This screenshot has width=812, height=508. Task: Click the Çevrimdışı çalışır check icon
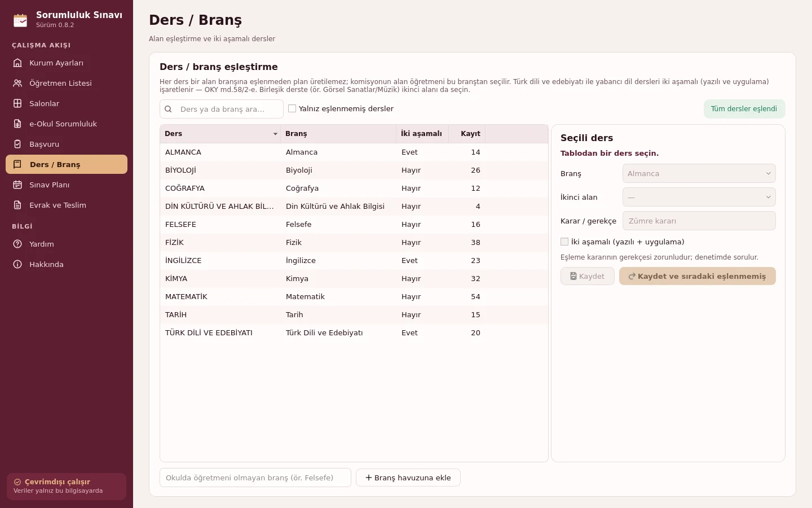tap(17, 482)
